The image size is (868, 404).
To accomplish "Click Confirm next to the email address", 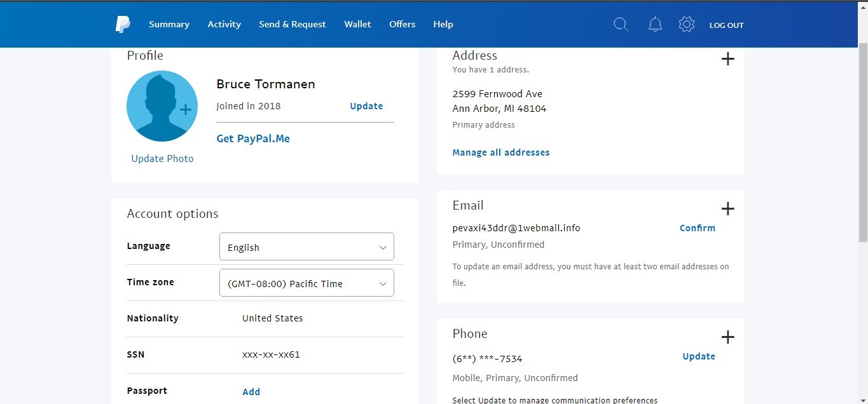I will point(697,228).
